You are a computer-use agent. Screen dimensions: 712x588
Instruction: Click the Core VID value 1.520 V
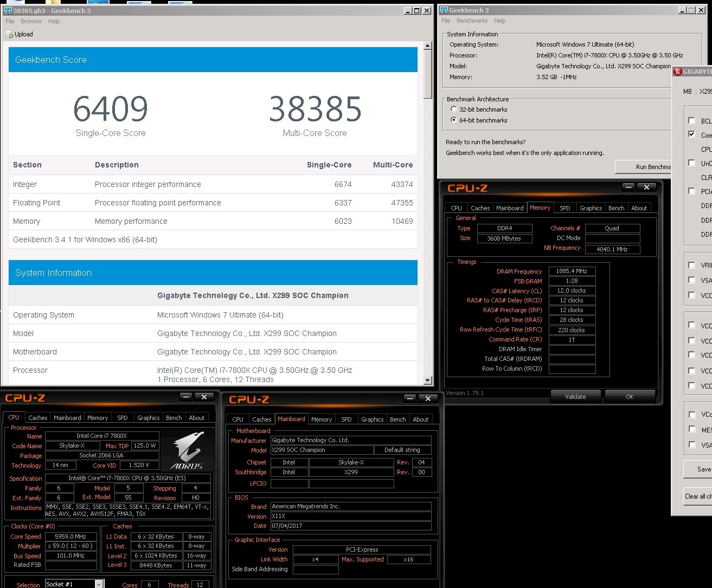coord(139,465)
